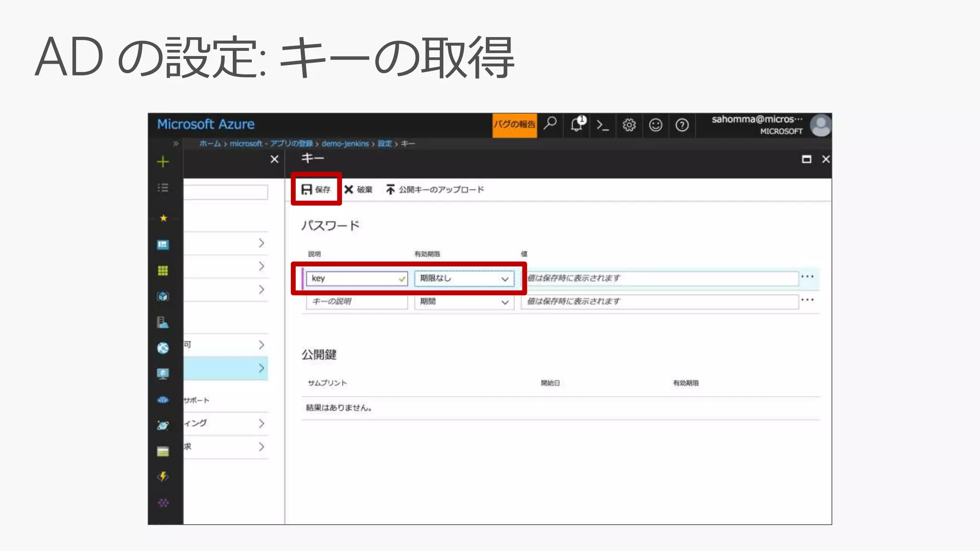
Task: Click the feedback smiley icon
Action: pos(655,125)
